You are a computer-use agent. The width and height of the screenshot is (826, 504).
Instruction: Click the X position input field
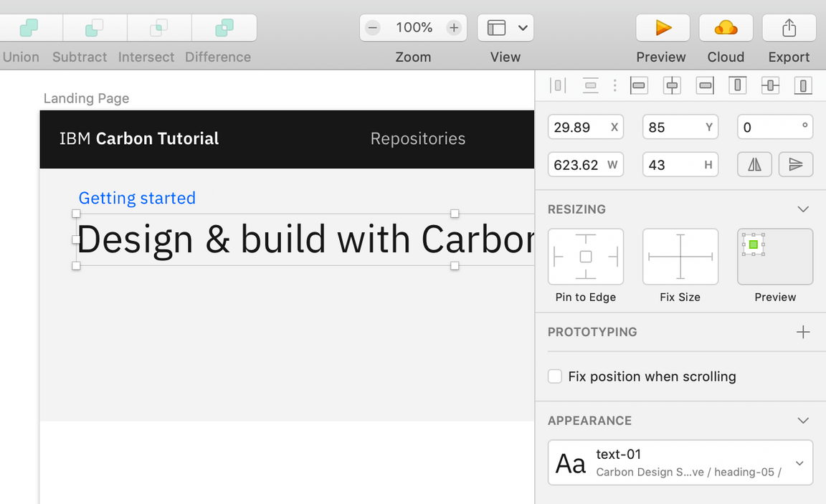click(579, 127)
